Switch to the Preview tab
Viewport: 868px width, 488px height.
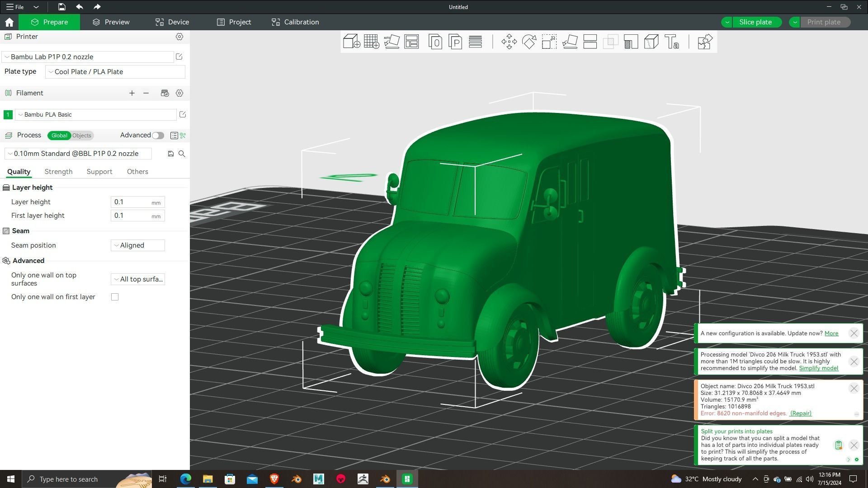pyautogui.click(x=111, y=22)
